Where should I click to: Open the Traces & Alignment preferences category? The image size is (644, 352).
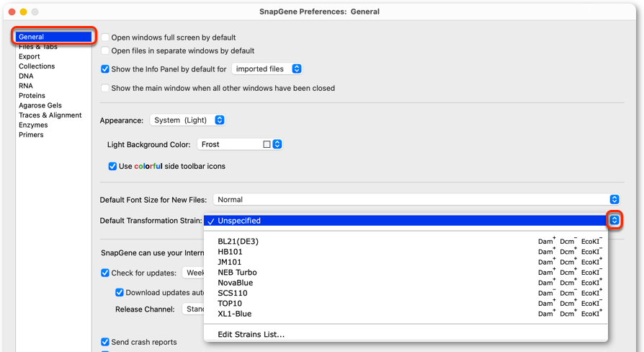click(50, 115)
